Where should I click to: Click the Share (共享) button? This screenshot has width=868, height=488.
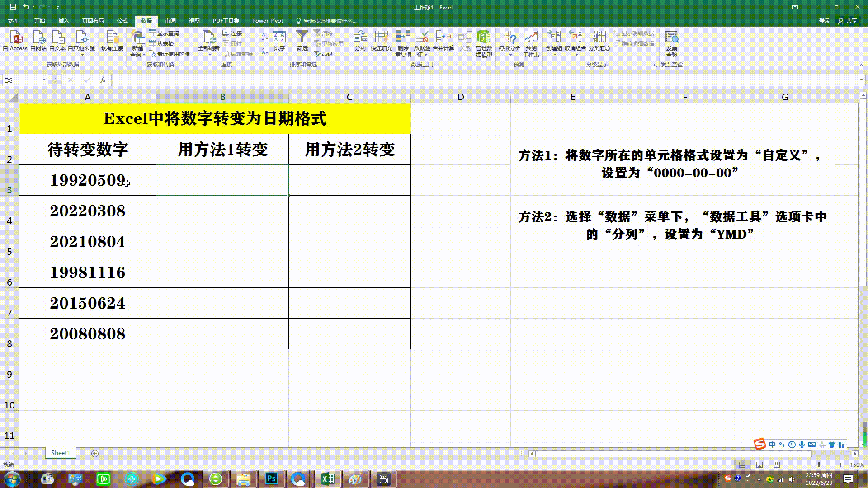848,21
